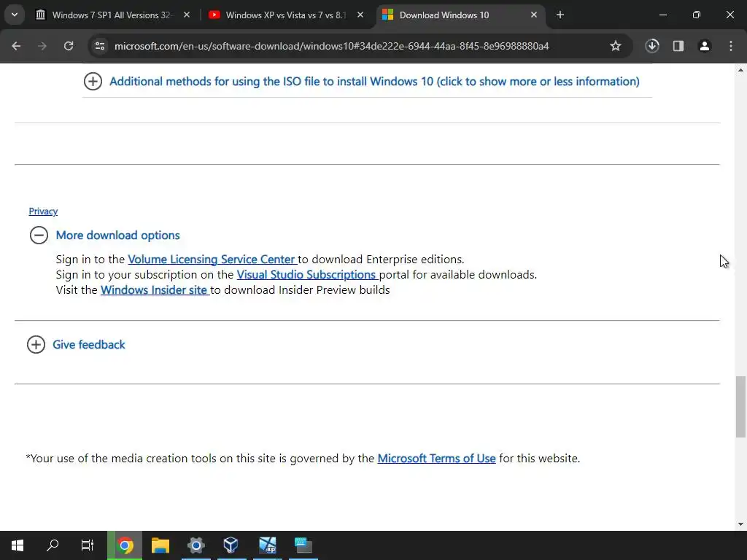
Task: Click Chrome icon on the taskbar
Action: click(x=125, y=545)
